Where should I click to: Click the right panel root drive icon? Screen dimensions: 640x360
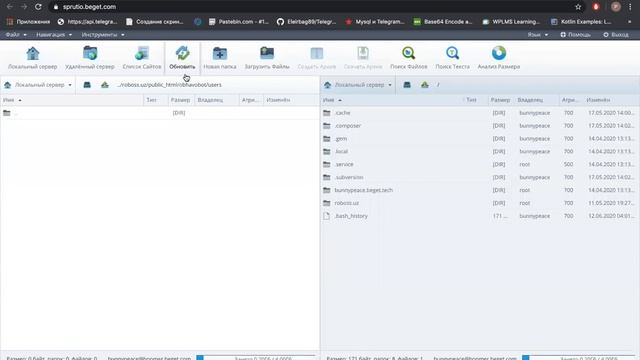click(407, 85)
